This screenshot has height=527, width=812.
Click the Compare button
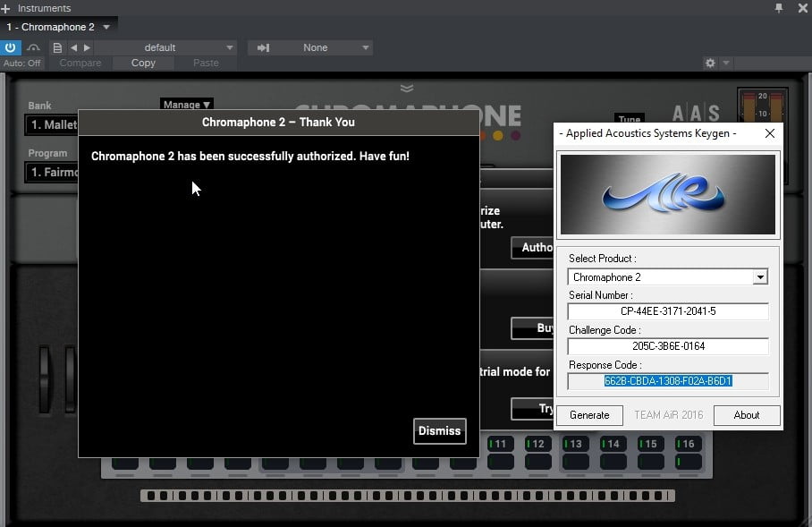tap(80, 63)
